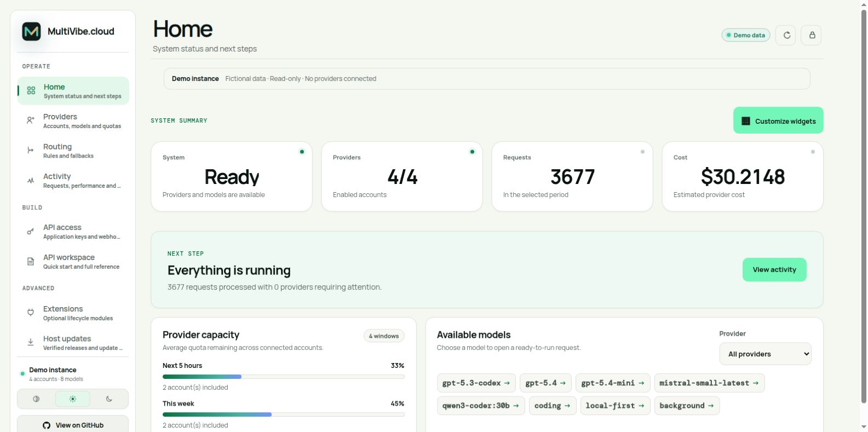
Task: Open the gpt-5.3-codex model chip
Action: (476, 383)
